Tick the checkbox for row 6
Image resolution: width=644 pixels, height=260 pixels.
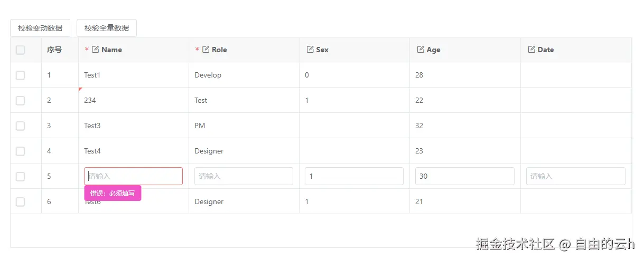point(21,202)
